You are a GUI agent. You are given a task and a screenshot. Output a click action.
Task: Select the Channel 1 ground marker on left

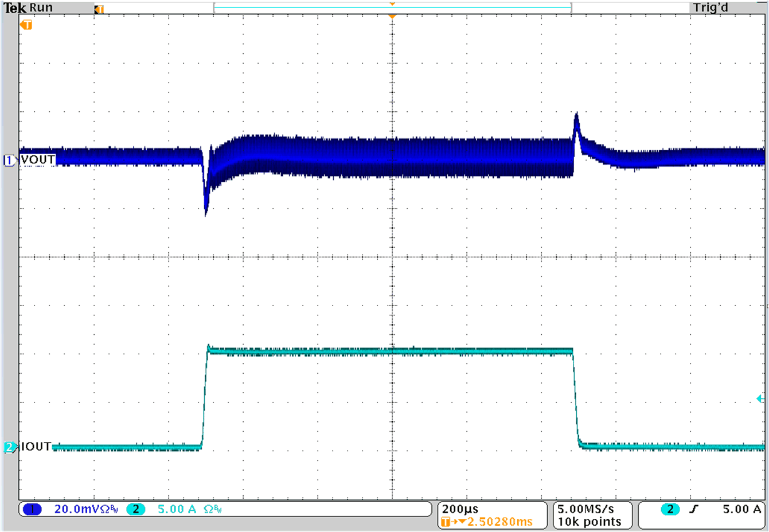pyautogui.click(x=9, y=159)
